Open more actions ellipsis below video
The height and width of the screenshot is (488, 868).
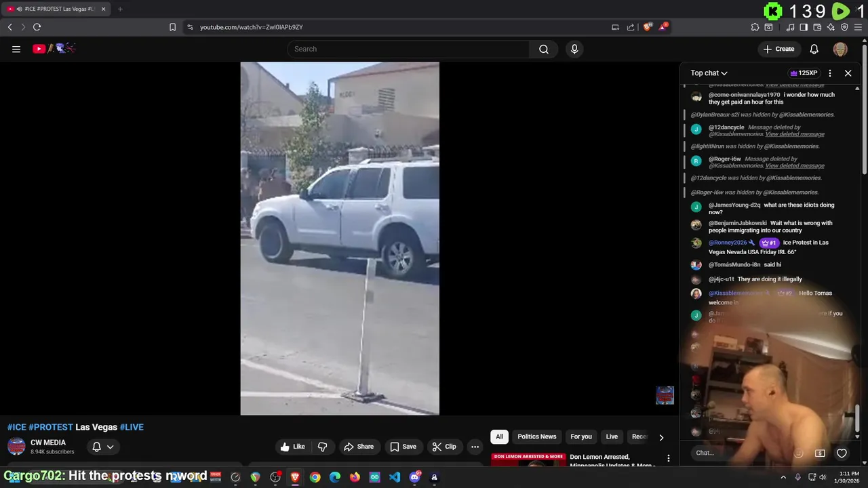(475, 447)
